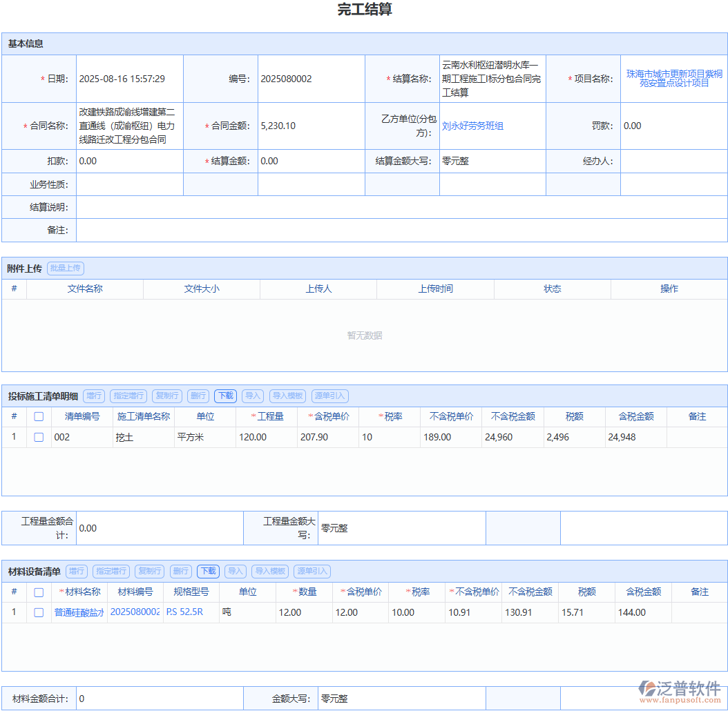Toggle the select-all checkbox in 投标施工清单明细 header

(x=38, y=416)
